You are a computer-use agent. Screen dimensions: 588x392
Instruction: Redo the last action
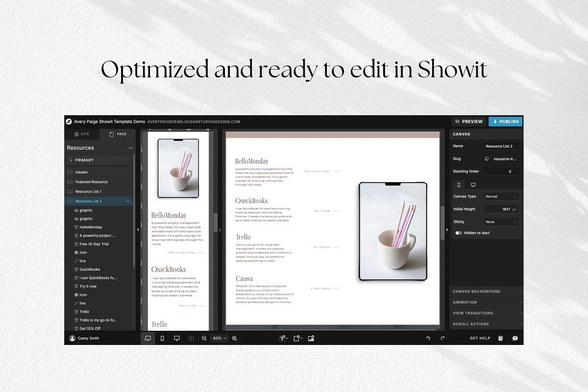pos(442,338)
